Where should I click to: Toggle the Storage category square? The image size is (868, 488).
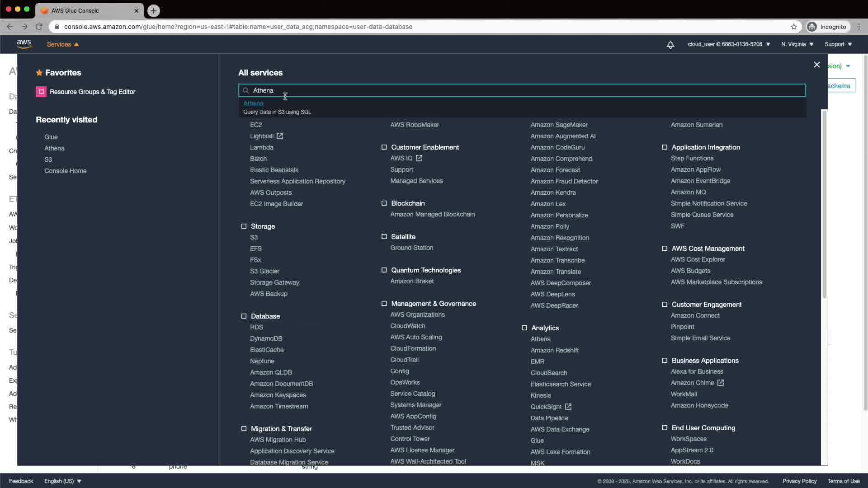point(244,226)
